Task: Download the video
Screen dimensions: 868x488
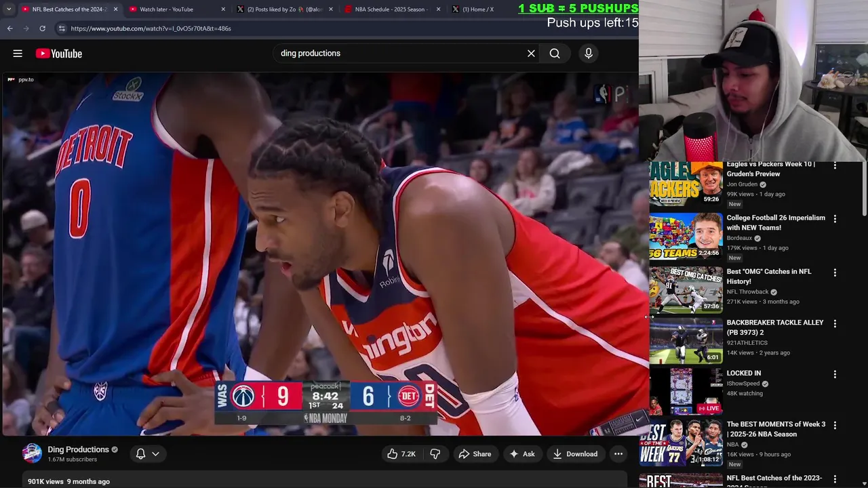Action: click(575, 454)
